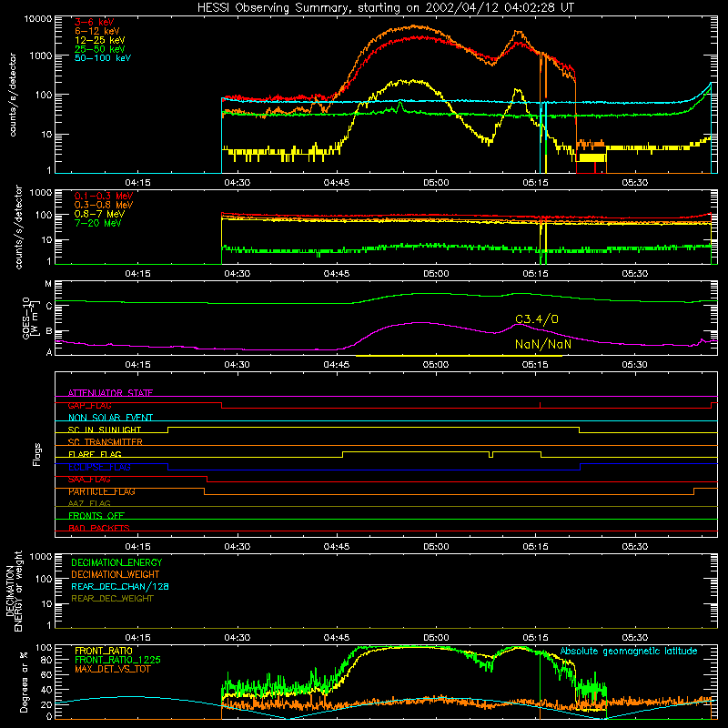Image resolution: width=728 pixels, height=728 pixels.
Task: Click 05:30 tick label under MeV panel
Action: (x=634, y=274)
